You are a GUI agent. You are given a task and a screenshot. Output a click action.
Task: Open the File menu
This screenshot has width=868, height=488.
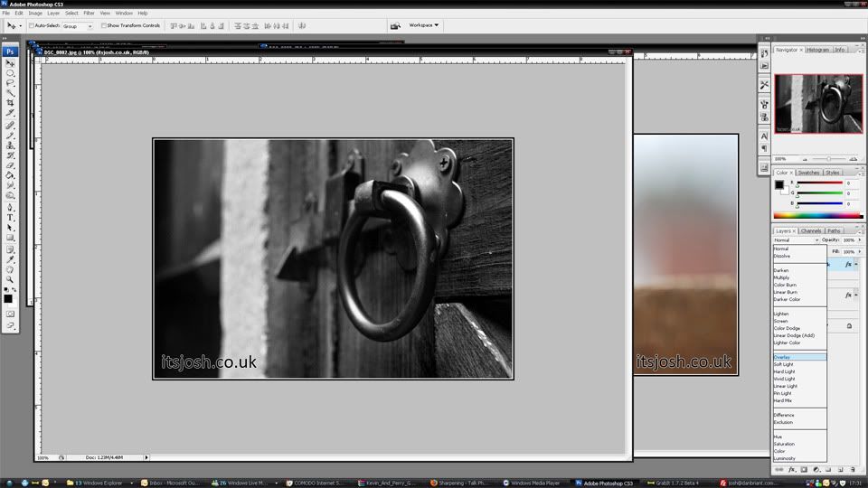pyautogui.click(x=6, y=14)
